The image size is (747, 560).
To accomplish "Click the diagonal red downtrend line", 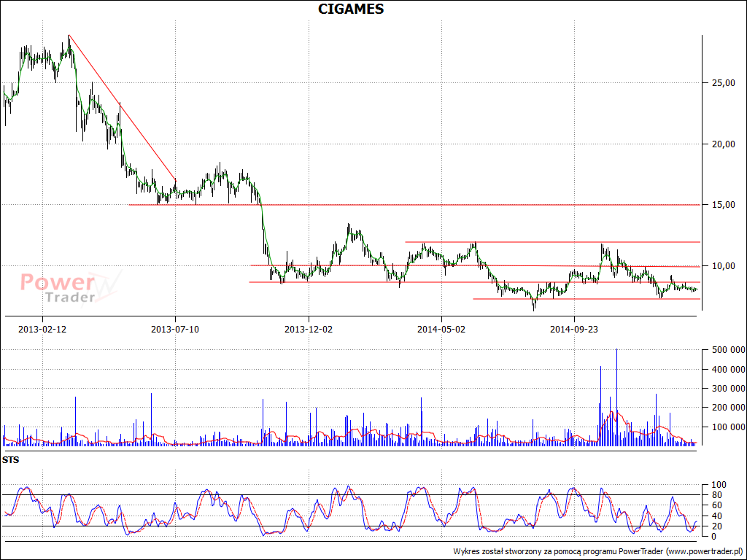I will (122, 108).
